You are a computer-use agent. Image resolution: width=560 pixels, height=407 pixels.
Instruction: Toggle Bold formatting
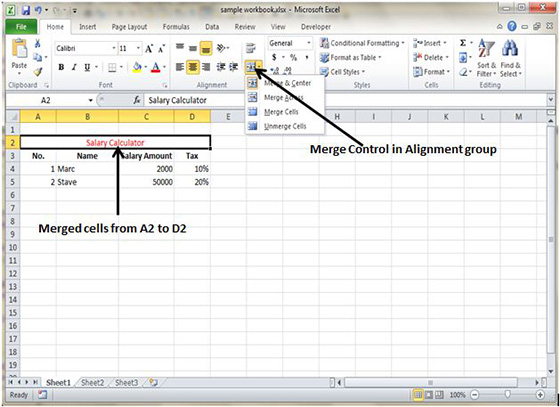click(61, 67)
